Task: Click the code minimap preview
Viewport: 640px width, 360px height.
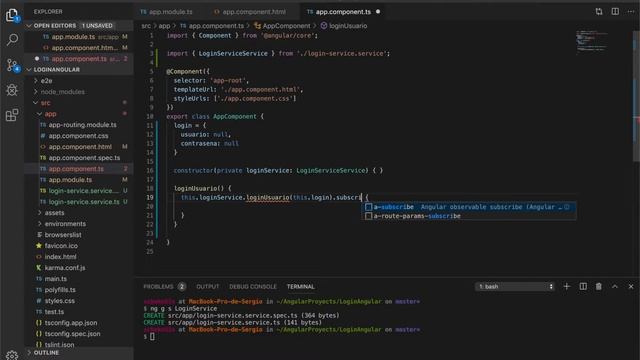Action: pos(592,41)
